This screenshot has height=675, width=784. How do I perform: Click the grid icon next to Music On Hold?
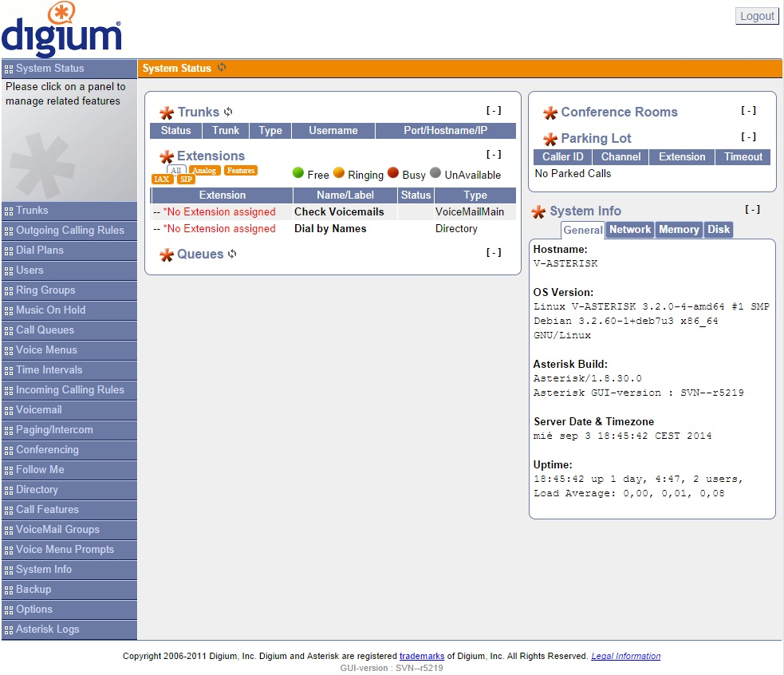[9, 311]
